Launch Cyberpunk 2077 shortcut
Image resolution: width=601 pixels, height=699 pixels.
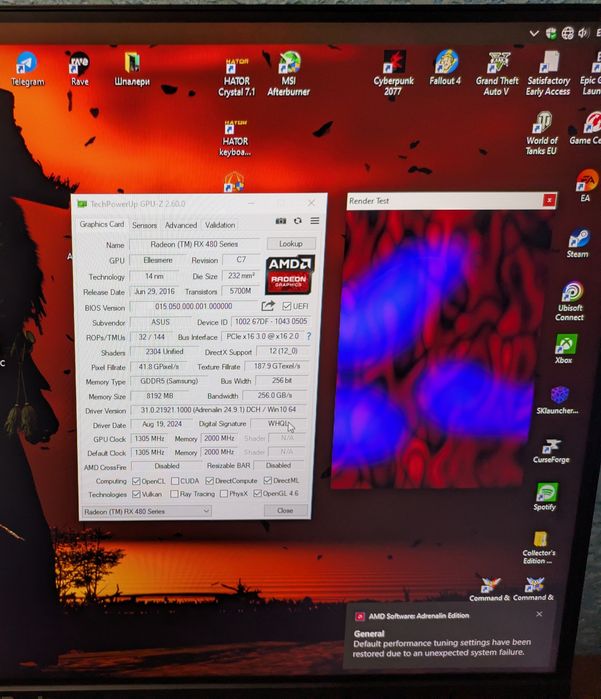[393, 73]
